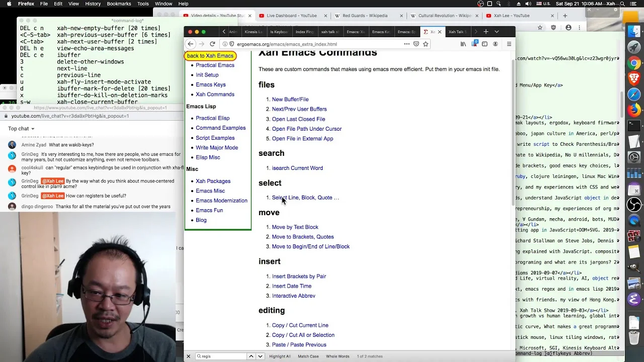Viewport: 644px width, 362px height.
Task: Open a new Firefox tab with the plus icon
Action: (486, 32)
